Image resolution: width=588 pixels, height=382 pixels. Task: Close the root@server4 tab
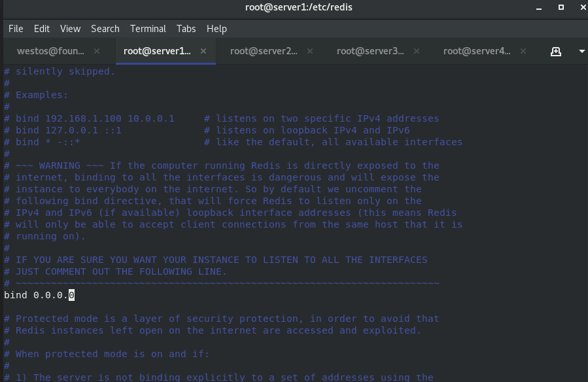click(523, 51)
